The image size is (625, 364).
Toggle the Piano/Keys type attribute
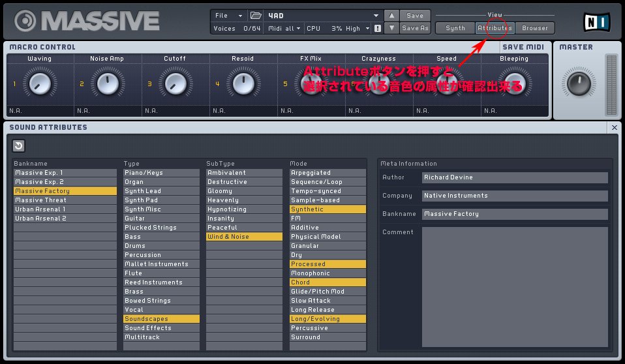click(161, 173)
